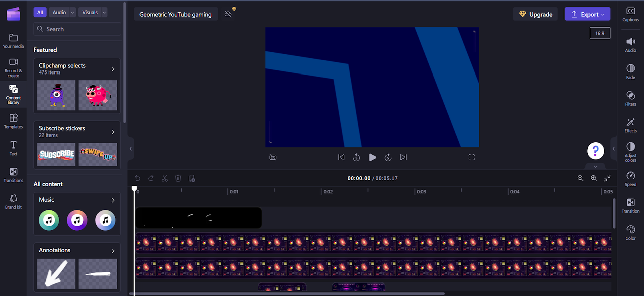The width and height of the screenshot is (644, 296).
Task: Skip to the start of video
Action: tap(341, 157)
